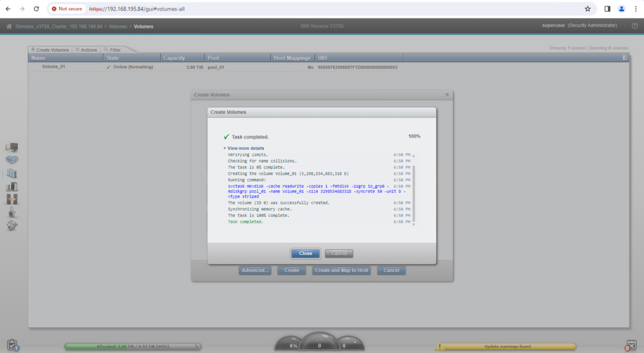Screen dimensions: 644x353
Task: Click the Update warnings found status bar
Action: pos(507,347)
